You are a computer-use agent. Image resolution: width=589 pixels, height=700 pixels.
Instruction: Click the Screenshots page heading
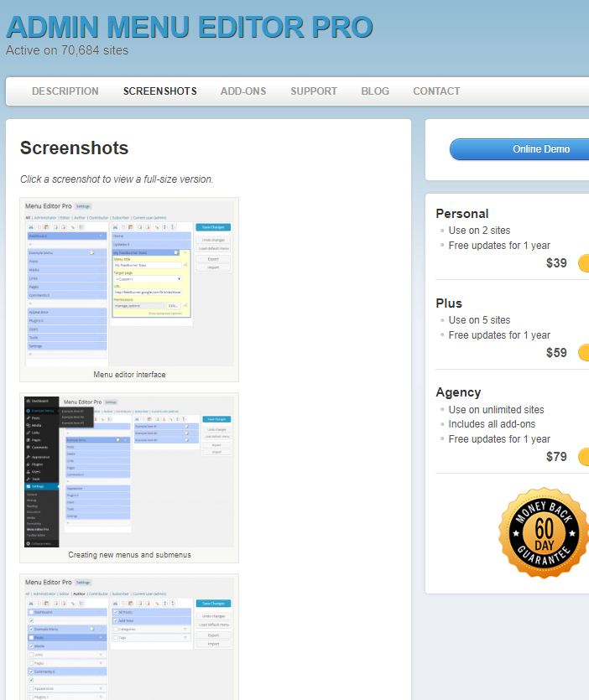pyautogui.click(x=74, y=148)
